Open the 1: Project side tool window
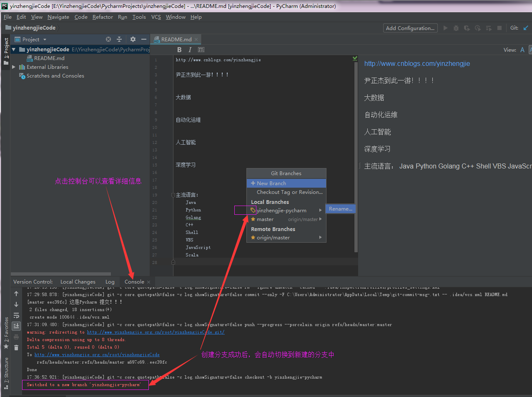The height and width of the screenshot is (397, 532). (6, 51)
